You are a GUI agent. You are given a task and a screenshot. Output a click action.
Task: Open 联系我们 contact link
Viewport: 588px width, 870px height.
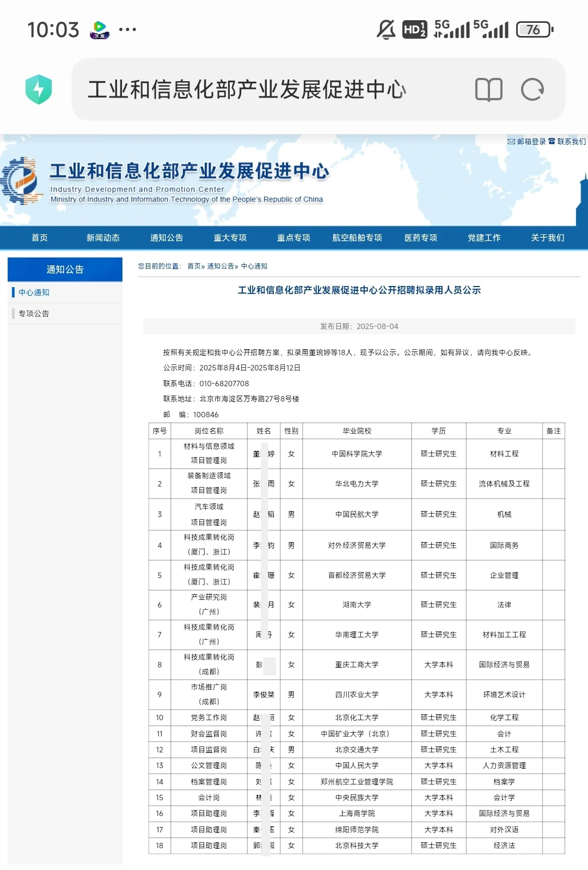click(x=567, y=142)
